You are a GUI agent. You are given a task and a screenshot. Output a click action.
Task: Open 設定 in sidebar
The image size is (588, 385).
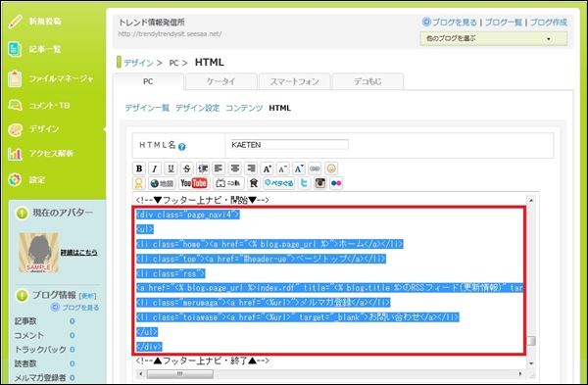click(x=37, y=180)
